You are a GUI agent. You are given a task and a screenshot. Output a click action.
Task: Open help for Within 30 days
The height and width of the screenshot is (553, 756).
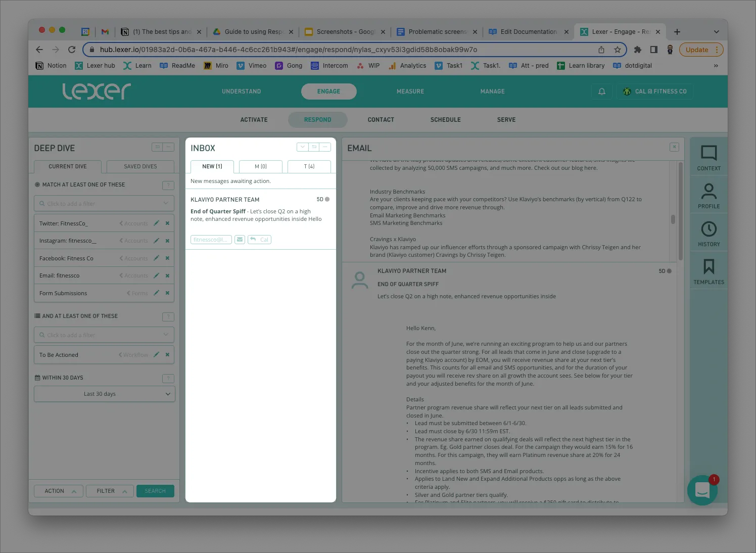pyautogui.click(x=168, y=379)
